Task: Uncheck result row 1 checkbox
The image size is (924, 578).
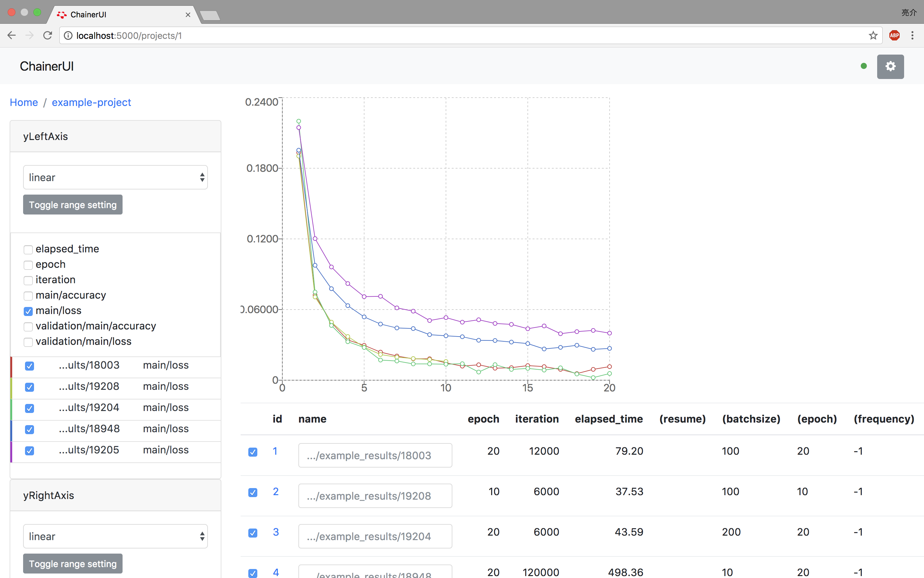Action: point(253,452)
